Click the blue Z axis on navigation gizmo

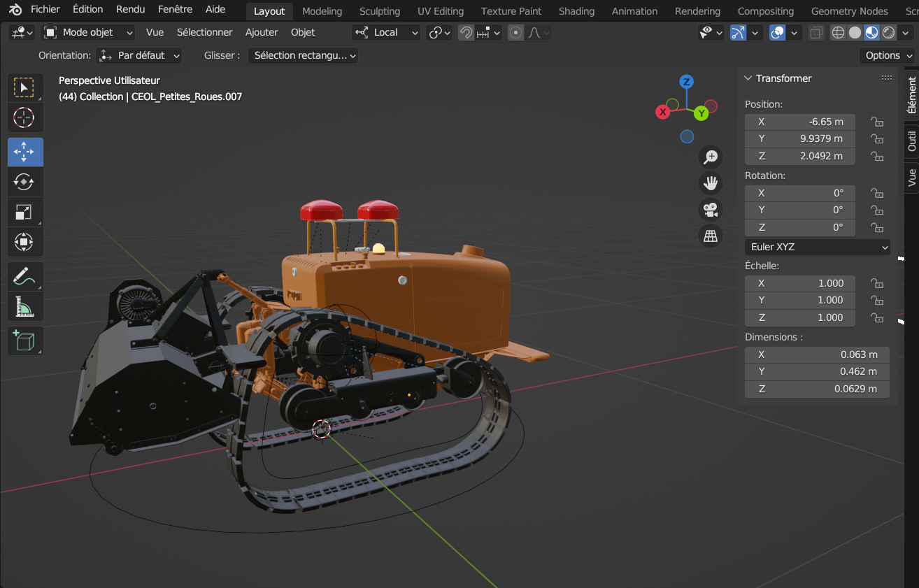(687, 82)
